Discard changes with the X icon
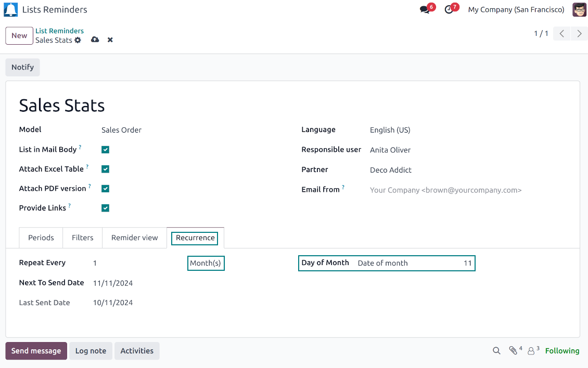The image size is (588, 368). click(110, 40)
